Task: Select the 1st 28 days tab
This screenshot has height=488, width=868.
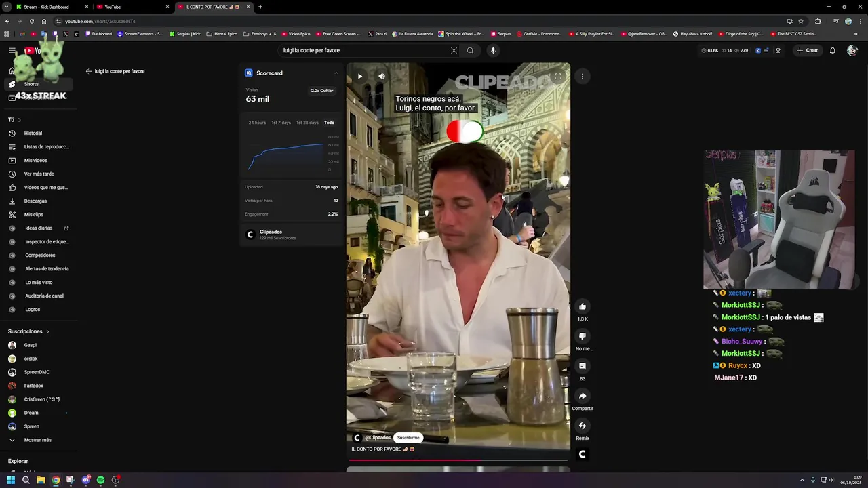Action: [307, 123]
